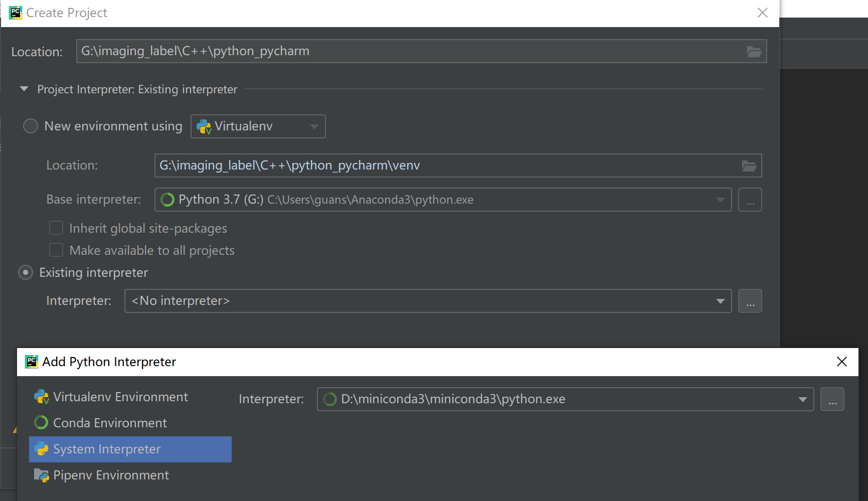This screenshot has height=501, width=868.
Task: Open the <No interpreter> dropdown
Action: click(x=428, y=301)
